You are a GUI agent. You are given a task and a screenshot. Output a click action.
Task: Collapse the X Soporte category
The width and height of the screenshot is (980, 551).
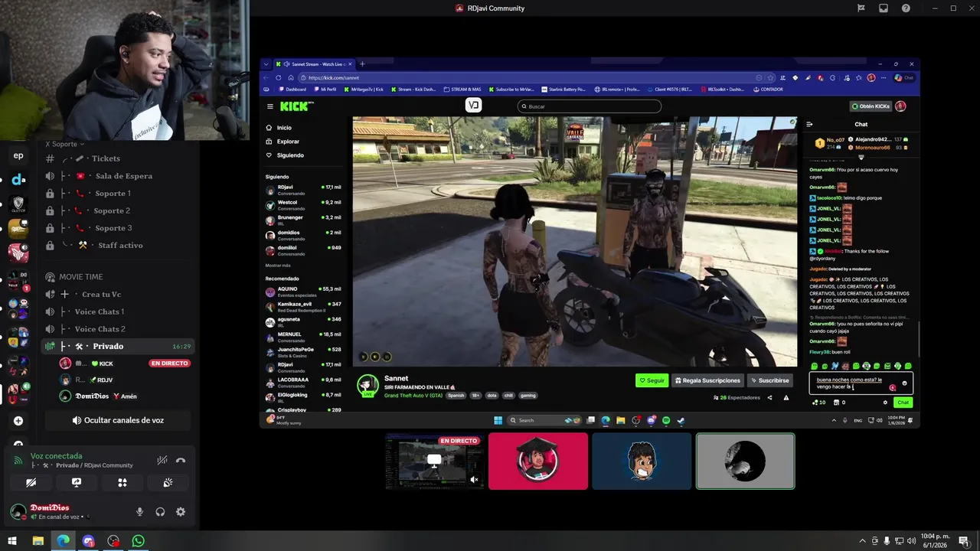65,144
